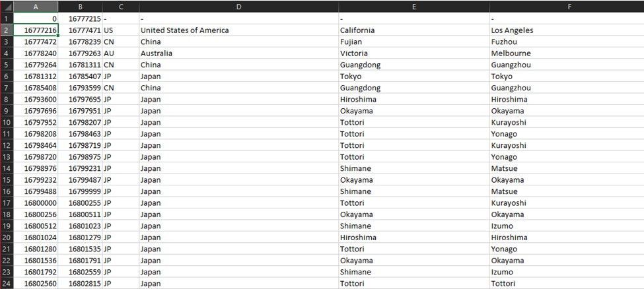
Task: Click cell with value 16797951
Action: point(80,110)
